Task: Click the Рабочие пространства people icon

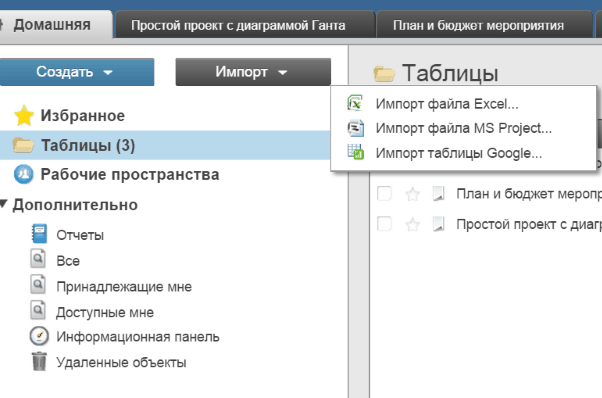Action: click(23, 174)
